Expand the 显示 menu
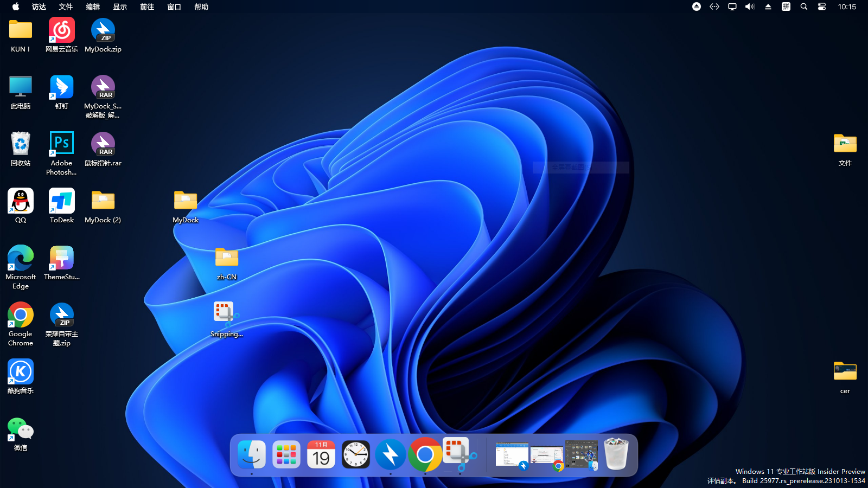The width and height of the screenshot is (868, 488). coord(120,7)
